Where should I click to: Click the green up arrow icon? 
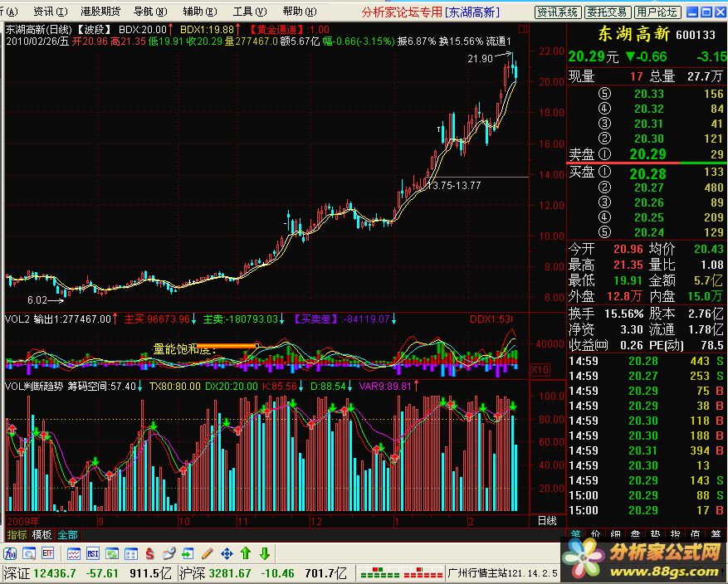pyautogui.click(x=246, y=553)
